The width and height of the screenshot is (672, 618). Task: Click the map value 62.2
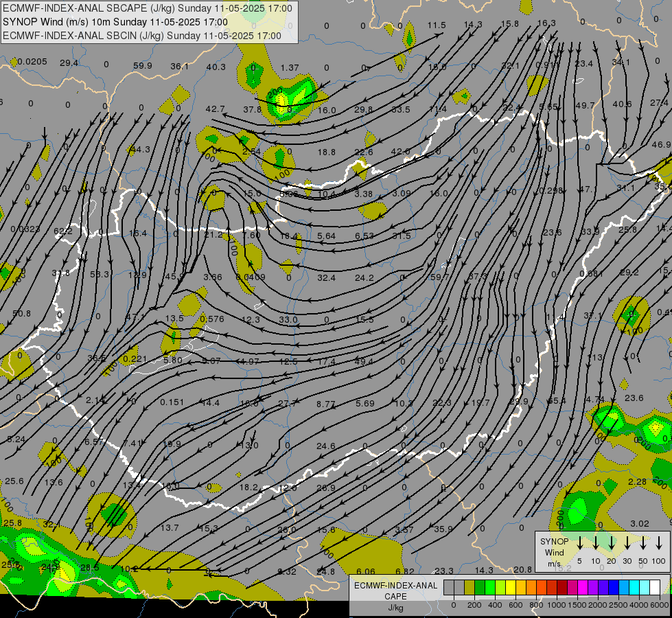[x=63, y=231]
